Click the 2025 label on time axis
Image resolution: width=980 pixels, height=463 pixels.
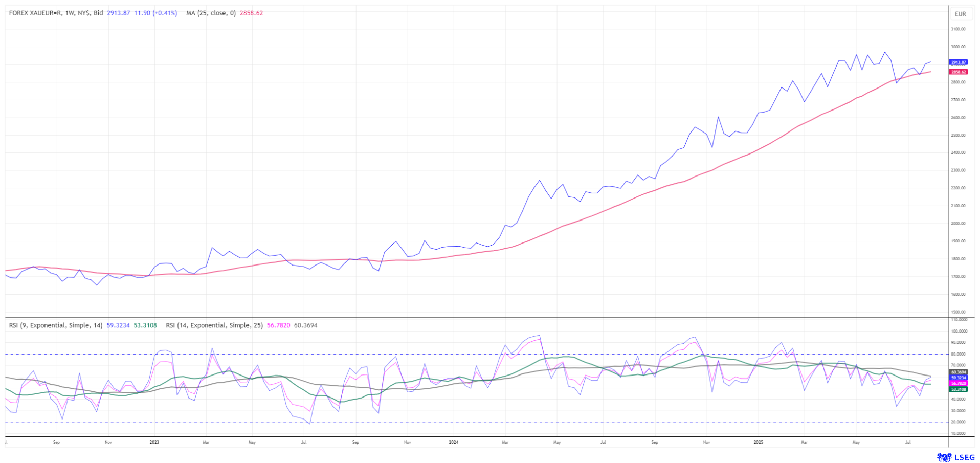pyautogui.click(x=758, y=442)
